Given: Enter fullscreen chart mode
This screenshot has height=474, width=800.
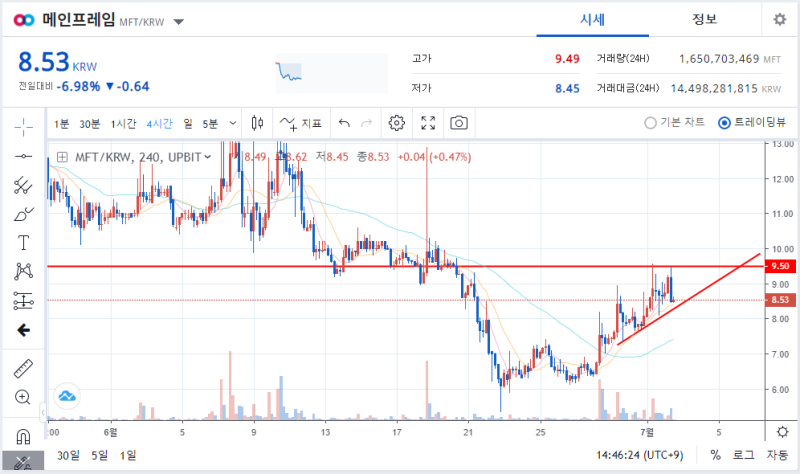Looking at the screenshot, I should (428, 123).
